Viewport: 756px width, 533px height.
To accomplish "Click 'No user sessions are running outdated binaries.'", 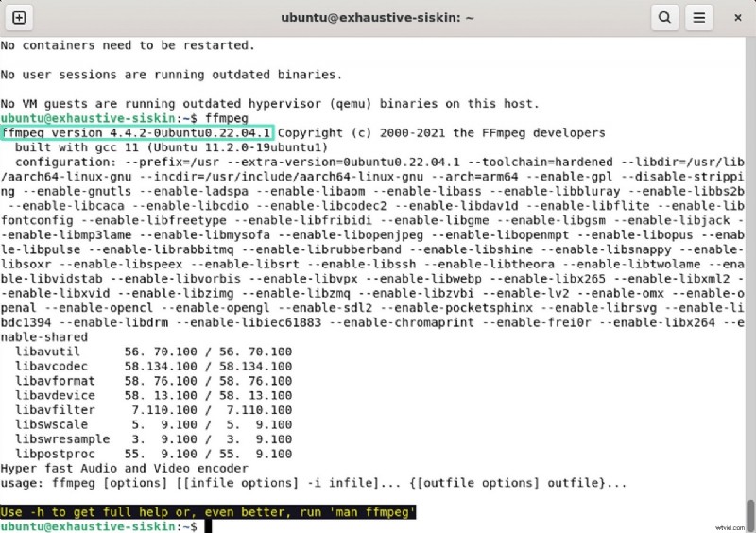I will [171, 75].
